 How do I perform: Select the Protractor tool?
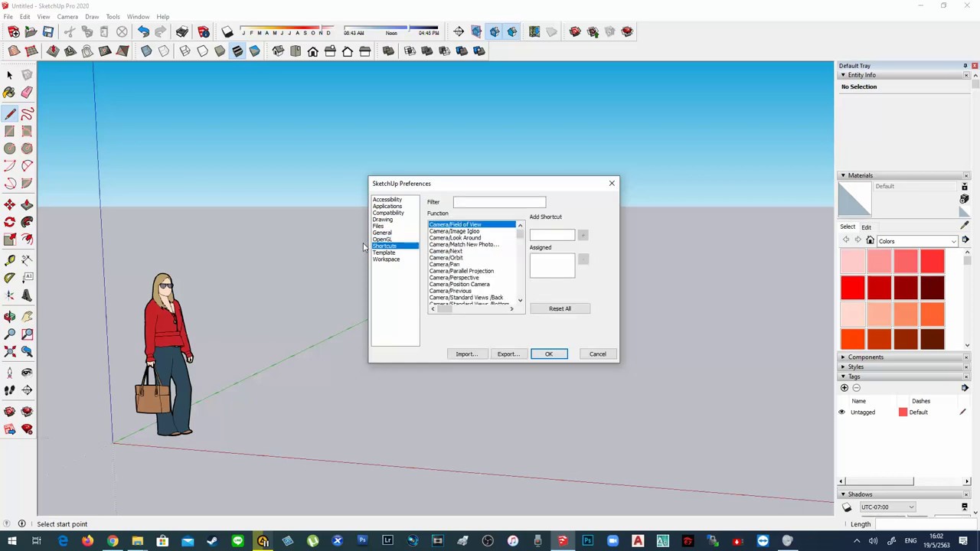pyautogui.click(x=9, y=278)
